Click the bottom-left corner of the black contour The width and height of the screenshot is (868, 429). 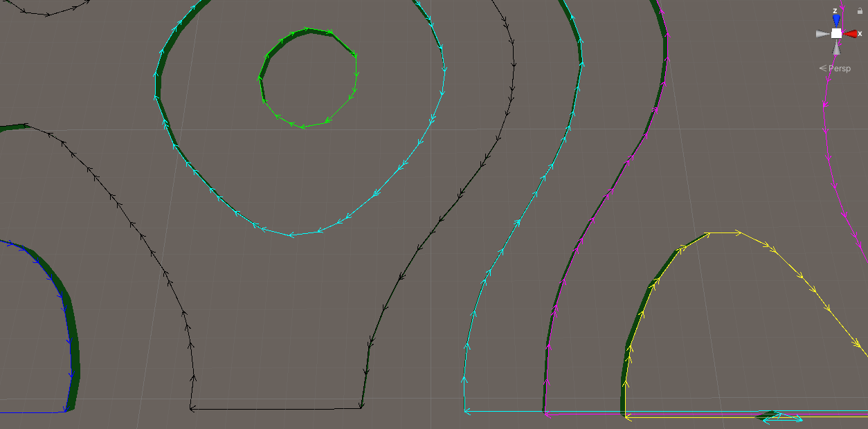point(191,408)
